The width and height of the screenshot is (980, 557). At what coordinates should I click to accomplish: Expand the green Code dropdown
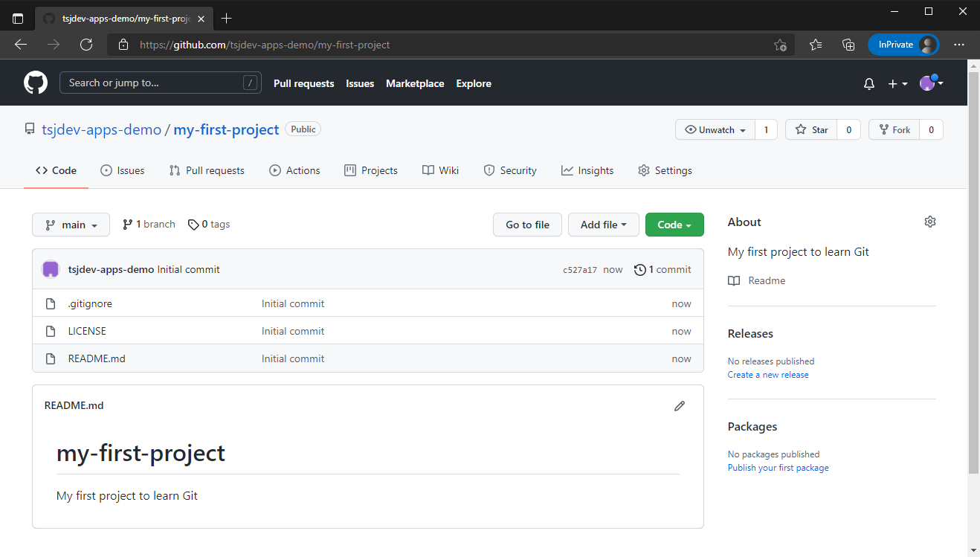pyautogui.click(x=674, y=225)
